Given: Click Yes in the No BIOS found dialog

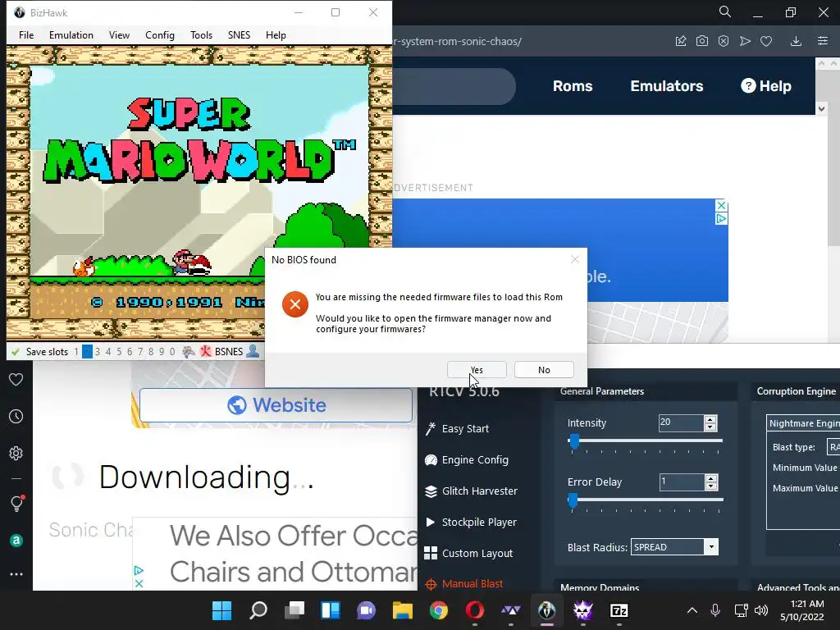Looking at the screenshot, I should pyautogui.click(x=477, y=370).
